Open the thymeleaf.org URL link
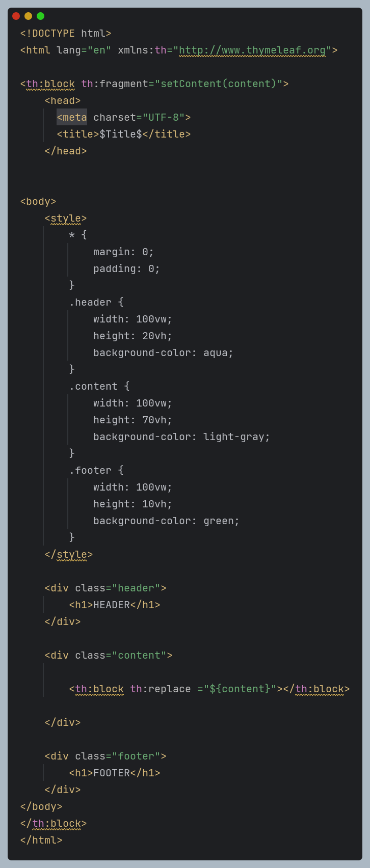The image size is (370, 868). [252, 50]
